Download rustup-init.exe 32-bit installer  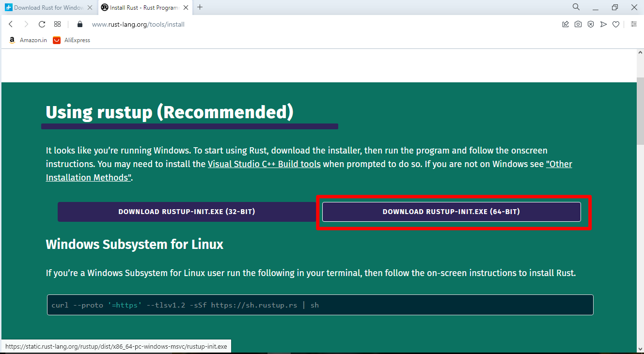pos(187,212)
